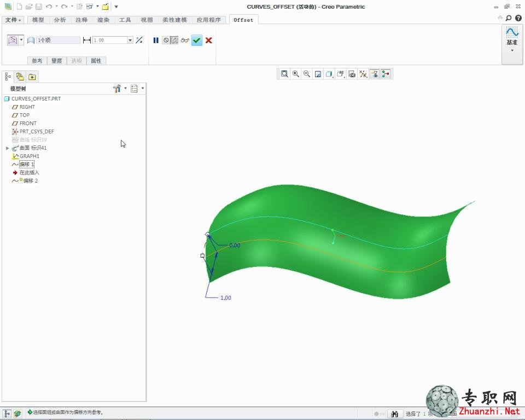Open the windows list dropdown arrow
The height and width of the screenshot is (420, 525).
point(97,7)
